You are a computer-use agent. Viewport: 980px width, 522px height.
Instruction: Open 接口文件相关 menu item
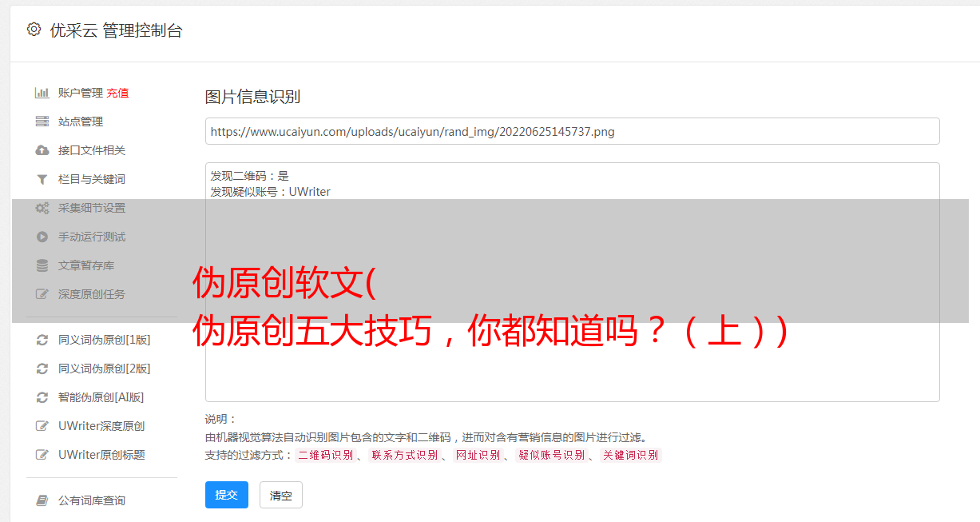92,150
